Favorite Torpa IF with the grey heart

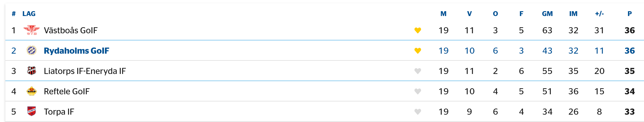coord(418,112)
